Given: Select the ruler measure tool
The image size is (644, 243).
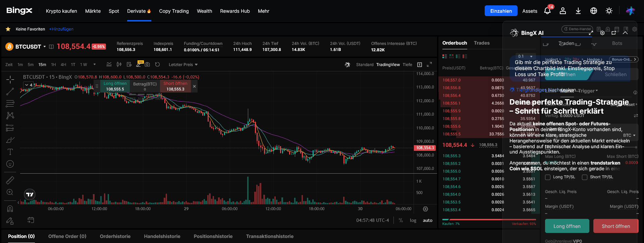Looking at the screenshot, I should click(x=10, y=180).
